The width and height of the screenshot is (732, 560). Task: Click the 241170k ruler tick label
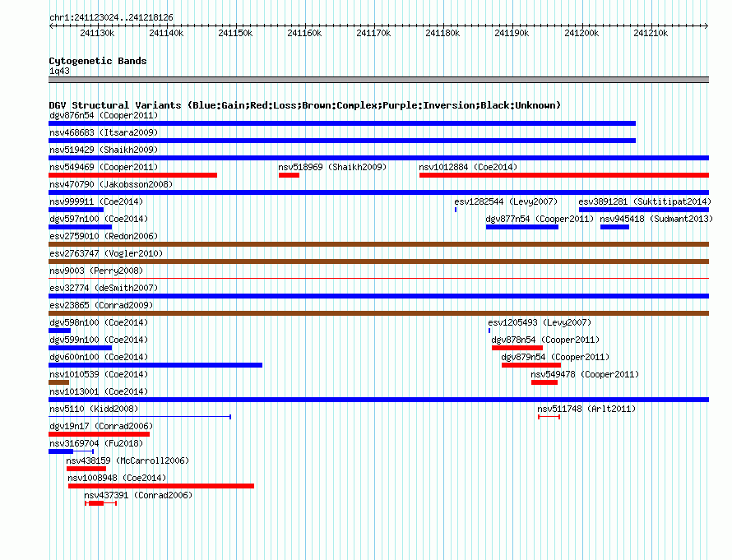373,33
